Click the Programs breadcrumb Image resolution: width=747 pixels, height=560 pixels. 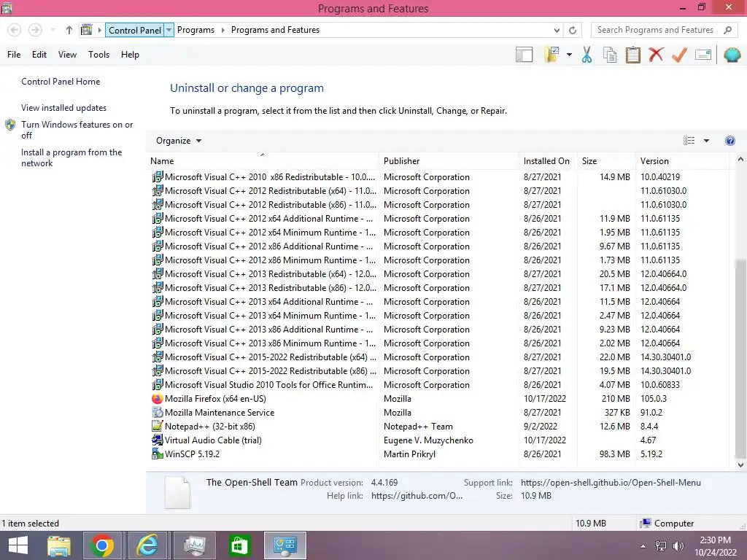click(x=196, y=30)
